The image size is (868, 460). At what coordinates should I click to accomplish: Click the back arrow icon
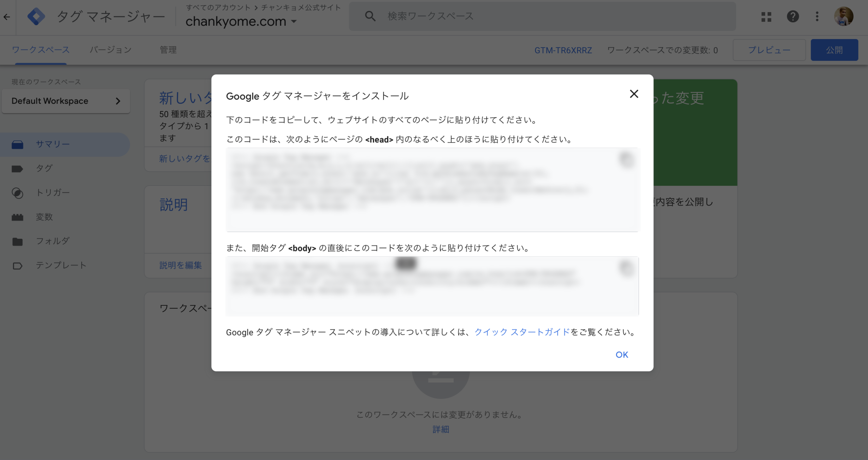[x=7, y=17]
